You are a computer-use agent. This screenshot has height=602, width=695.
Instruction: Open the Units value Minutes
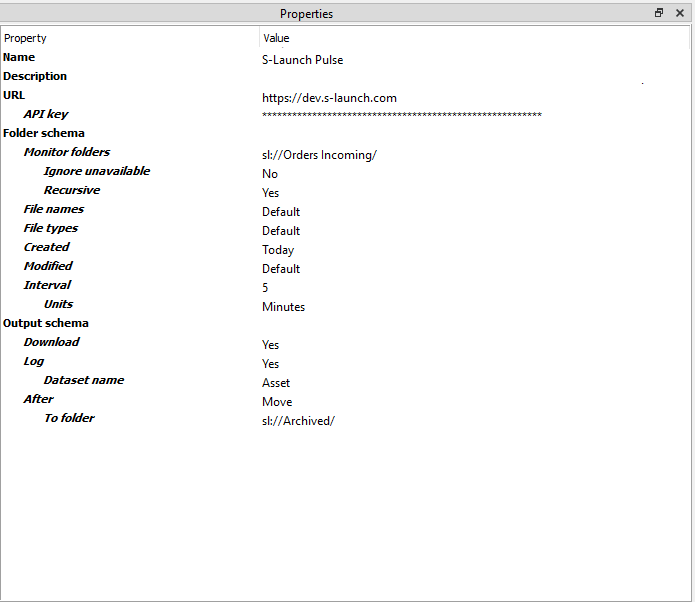point(283,307)
